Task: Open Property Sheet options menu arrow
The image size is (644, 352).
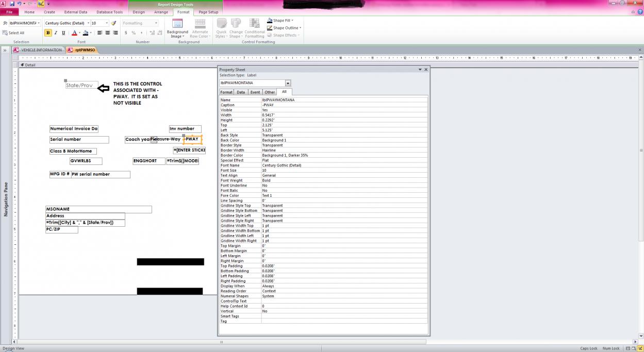Action: (x=420, y=70)
